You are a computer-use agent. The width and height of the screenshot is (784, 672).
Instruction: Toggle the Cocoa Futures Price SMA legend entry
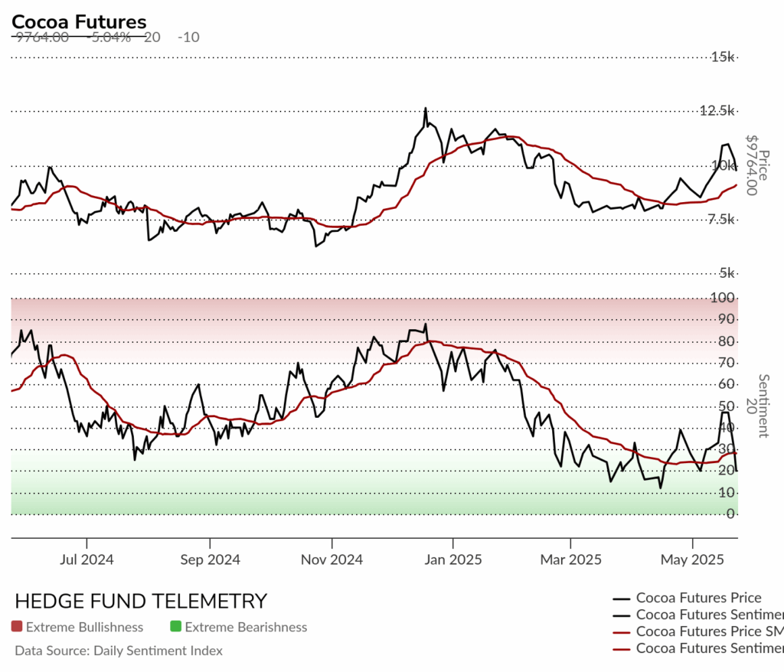(698, 631)
